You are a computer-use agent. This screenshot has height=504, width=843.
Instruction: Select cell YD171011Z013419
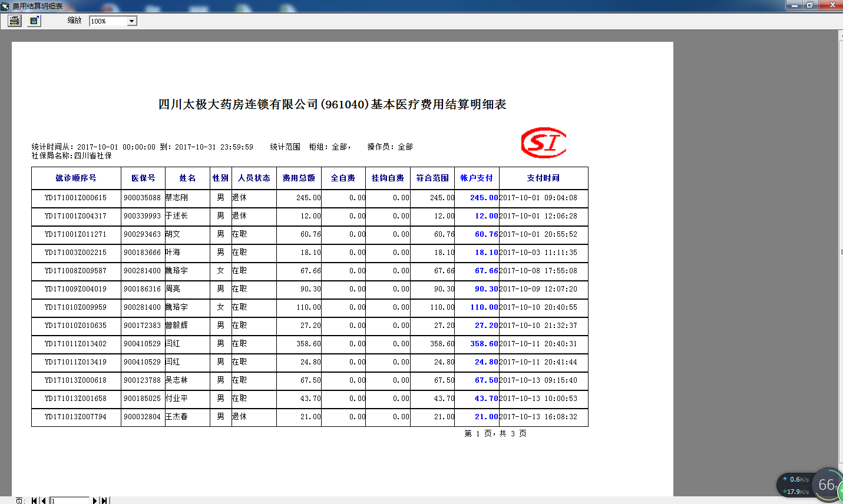(x=76, y=362)
